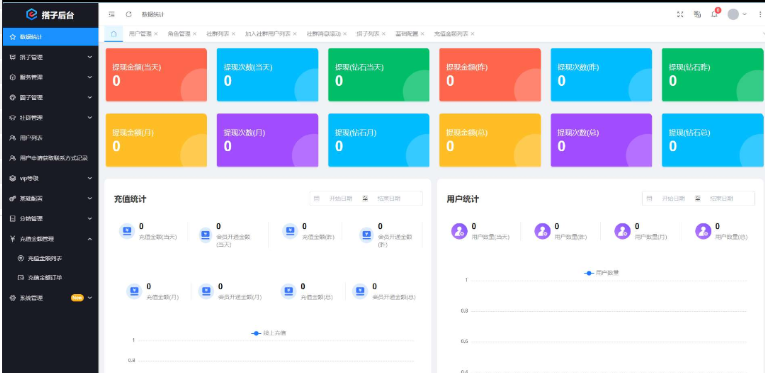Click the 搭子后台 logo
The image size is (765, 373).
point(50,15)
